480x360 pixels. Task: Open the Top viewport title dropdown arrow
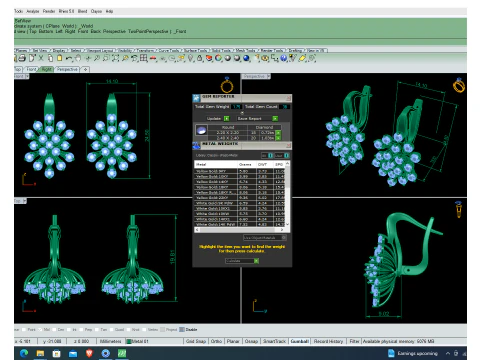25,201
